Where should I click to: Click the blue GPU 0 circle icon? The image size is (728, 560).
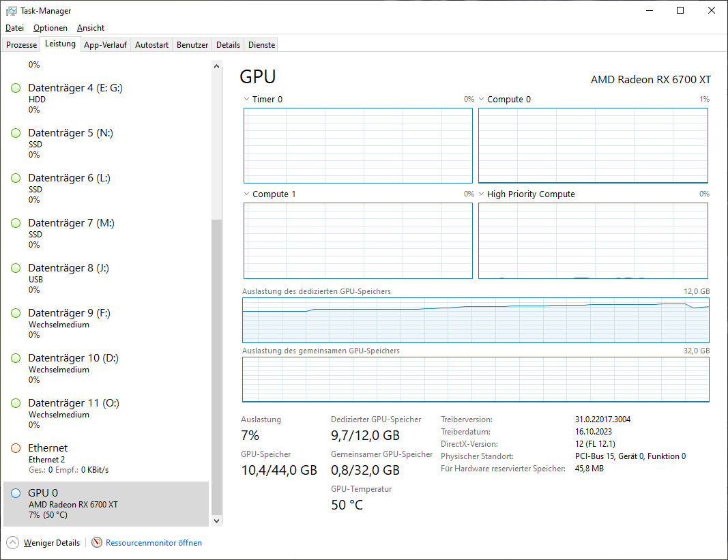point(16,493)
